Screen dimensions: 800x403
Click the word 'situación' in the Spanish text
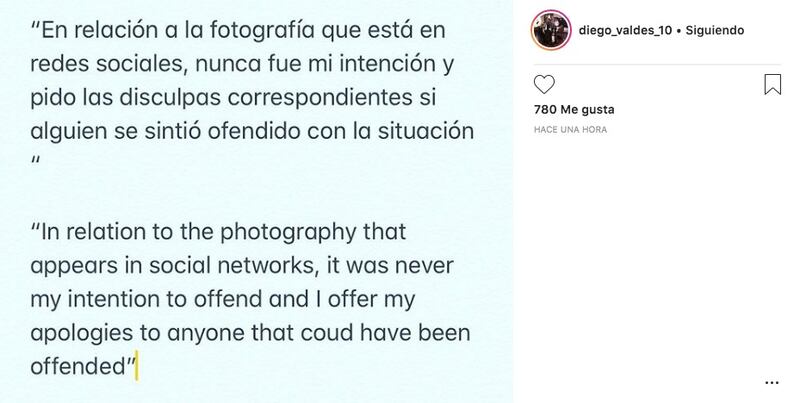tap(426, 132)
